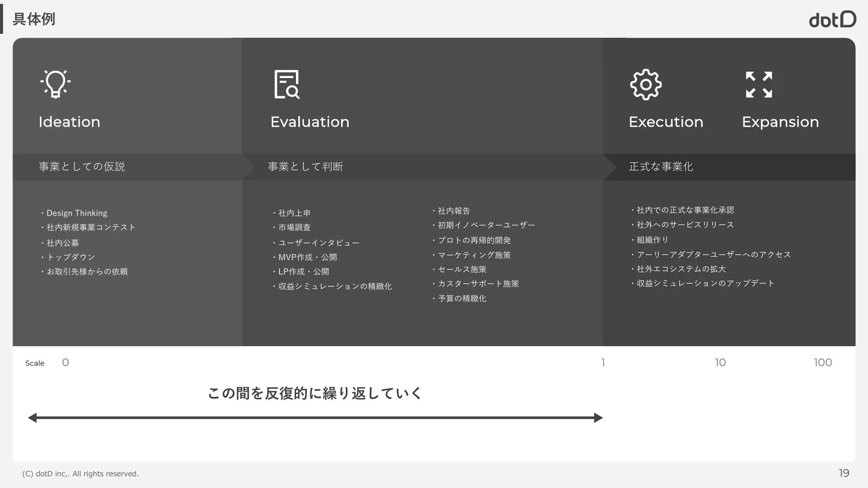The image size is (868, 488).
Task: Select the 初期イノベーターユーザー bullet
Action: 483,225
